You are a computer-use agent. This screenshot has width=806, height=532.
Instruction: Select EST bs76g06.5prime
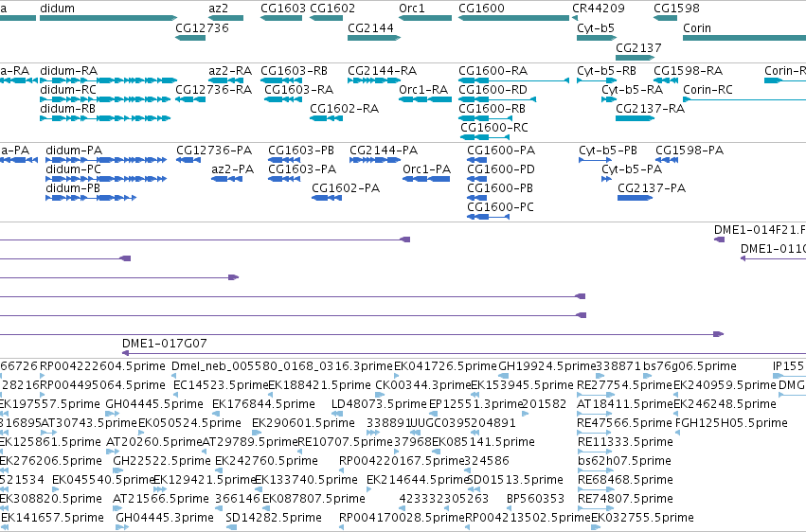click(x=690, y=366)
